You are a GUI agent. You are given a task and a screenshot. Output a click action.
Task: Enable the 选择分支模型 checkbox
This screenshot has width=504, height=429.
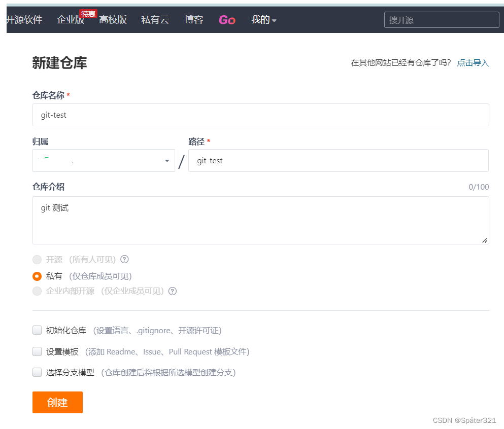37,372
